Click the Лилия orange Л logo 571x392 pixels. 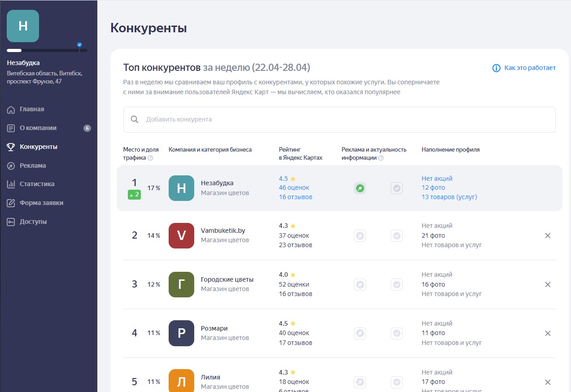[181, 380]
